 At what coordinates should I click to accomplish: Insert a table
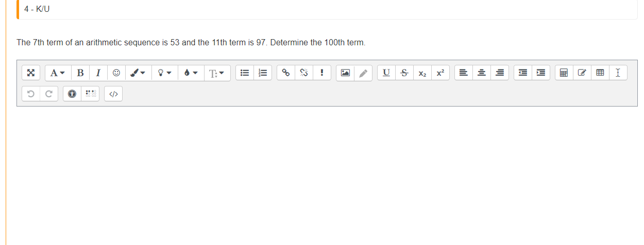[x=600, y=73]
